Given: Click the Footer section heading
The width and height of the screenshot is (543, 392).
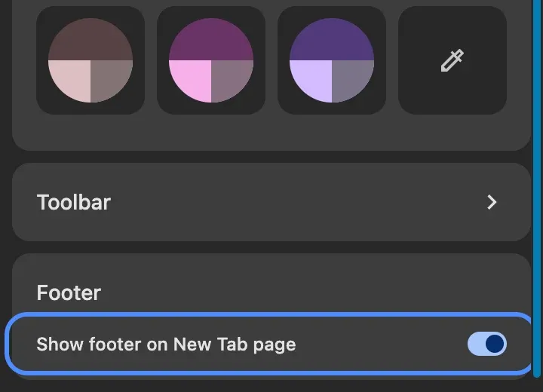Looking at the screenshot, I should [69, 292].
